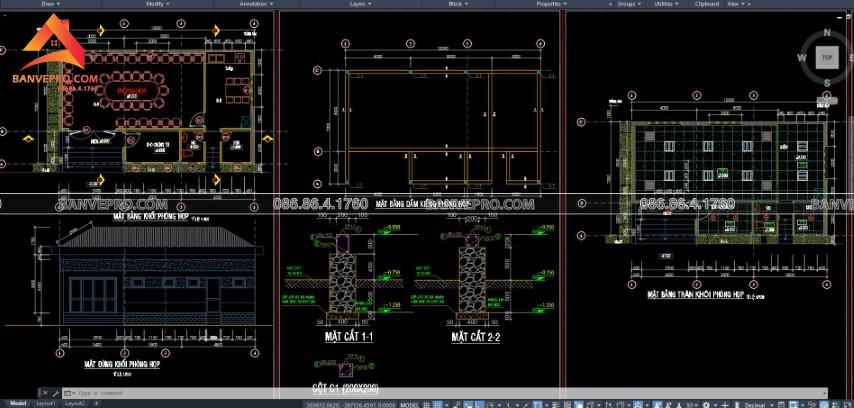Add a new layout tab

(x=96, y=403)
